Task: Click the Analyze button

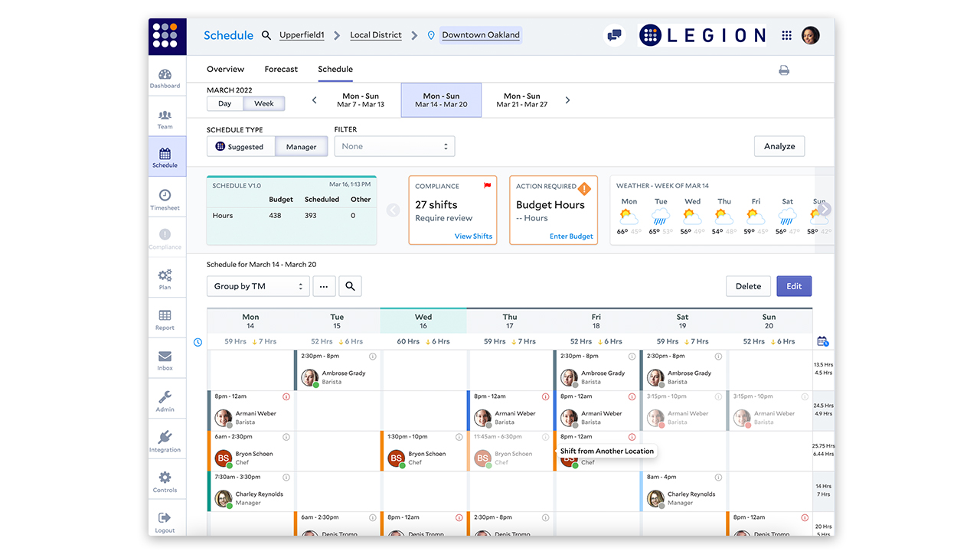Action: (x=779, y=145)
